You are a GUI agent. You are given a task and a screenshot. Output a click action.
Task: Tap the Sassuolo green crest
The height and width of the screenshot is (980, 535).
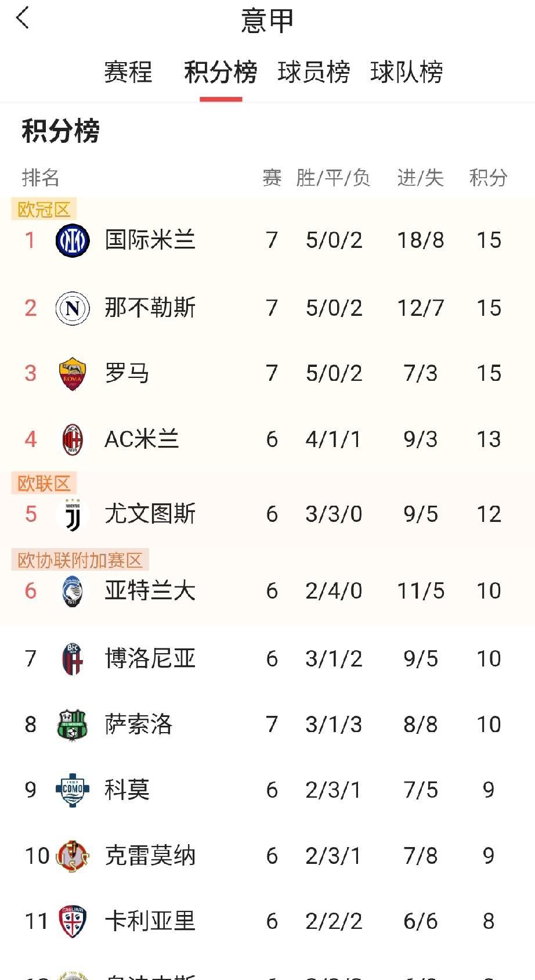pos(73,725)
